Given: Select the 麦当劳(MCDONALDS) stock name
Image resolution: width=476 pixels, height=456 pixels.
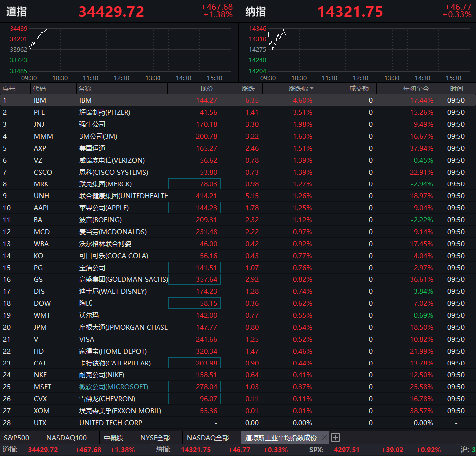Looking at the screenshot, I should 113,232.
